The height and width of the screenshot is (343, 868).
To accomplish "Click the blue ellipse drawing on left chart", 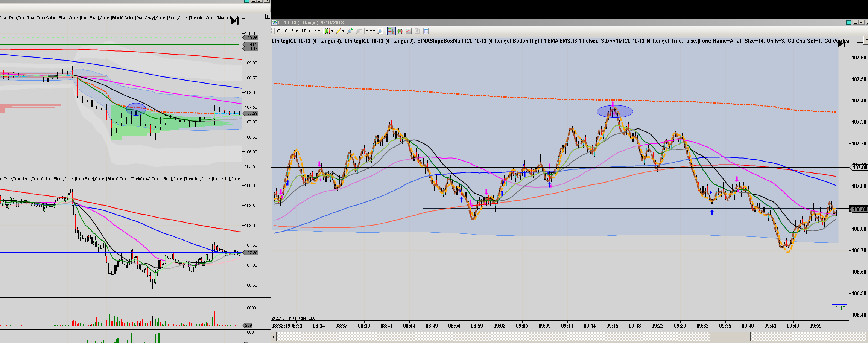I will [x=136, y=109].
